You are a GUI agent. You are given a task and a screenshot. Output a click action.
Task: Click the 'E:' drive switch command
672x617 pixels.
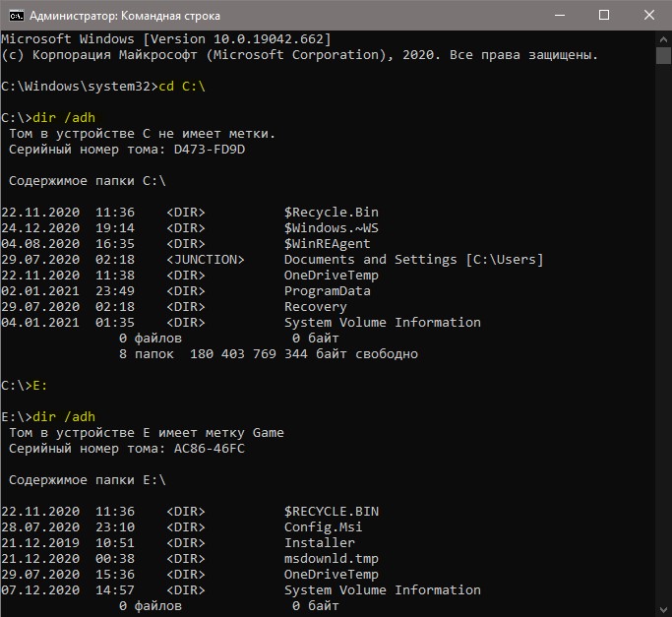[x=40, y=386]
